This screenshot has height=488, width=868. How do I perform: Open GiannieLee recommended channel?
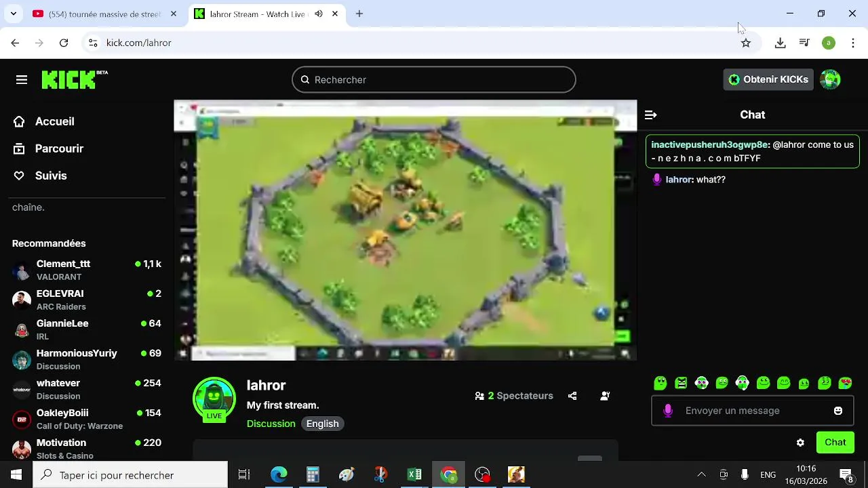point(87,329)
